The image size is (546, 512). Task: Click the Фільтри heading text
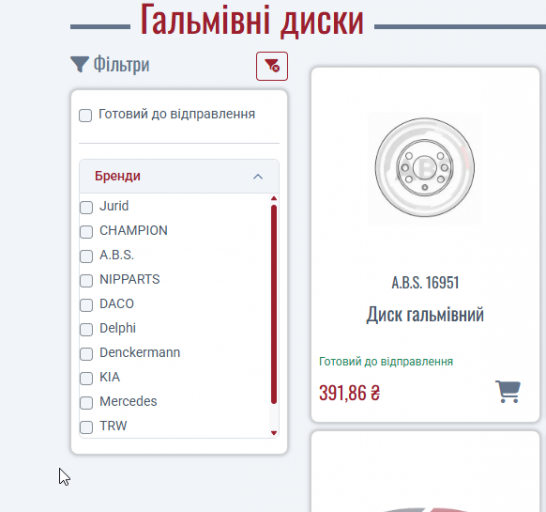(x=121, y=64)
